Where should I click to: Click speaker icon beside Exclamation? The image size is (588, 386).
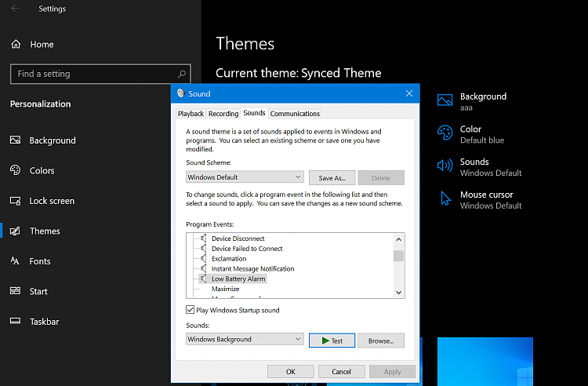tap(203, 258)
